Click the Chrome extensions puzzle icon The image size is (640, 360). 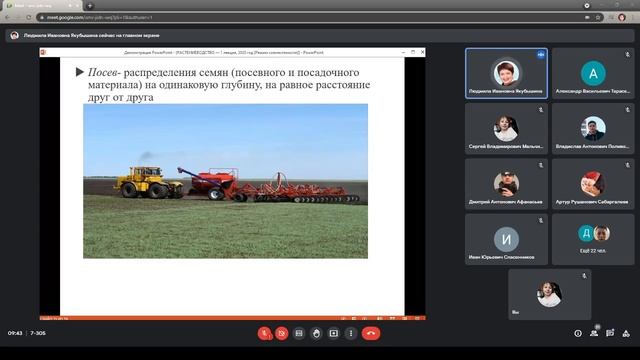tap(611, 18)
